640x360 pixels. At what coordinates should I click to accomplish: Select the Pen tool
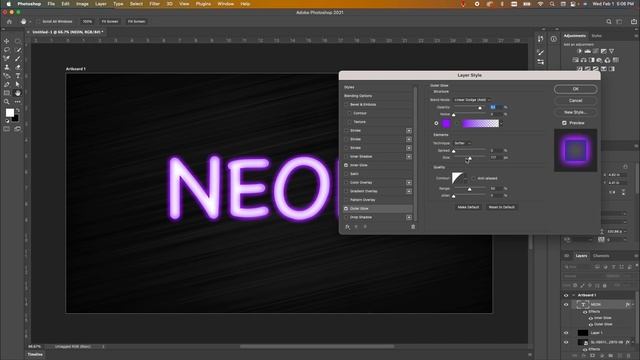coord(7,84)
